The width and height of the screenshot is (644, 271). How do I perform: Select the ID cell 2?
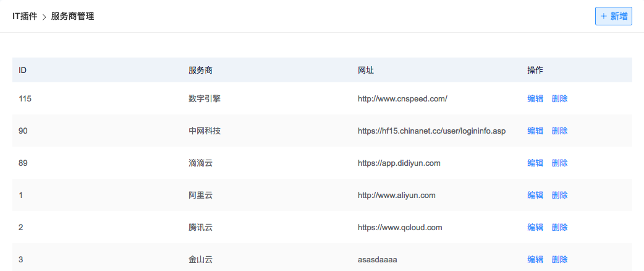coord(21,227)
